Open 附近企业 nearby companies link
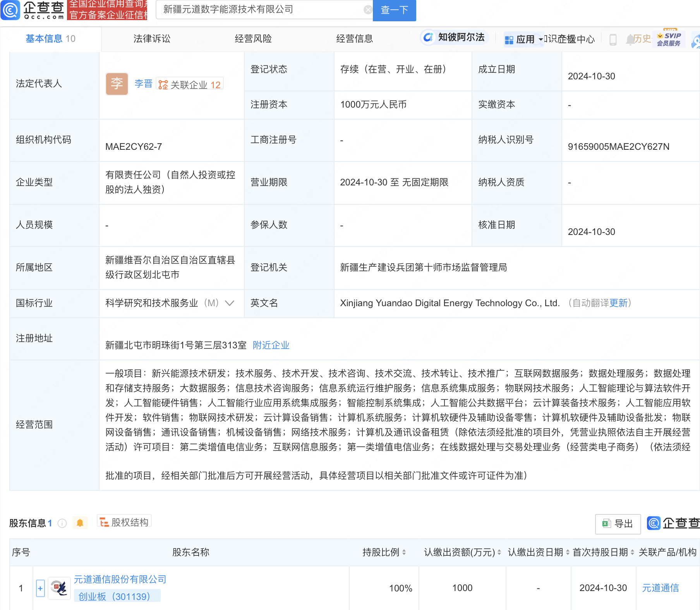The image size is (700, 610). pos(271,345)
